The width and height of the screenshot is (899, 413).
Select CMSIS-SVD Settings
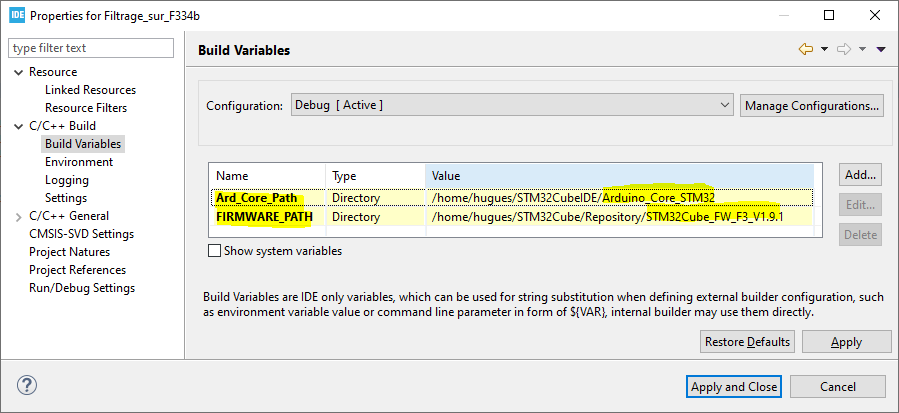81,234
